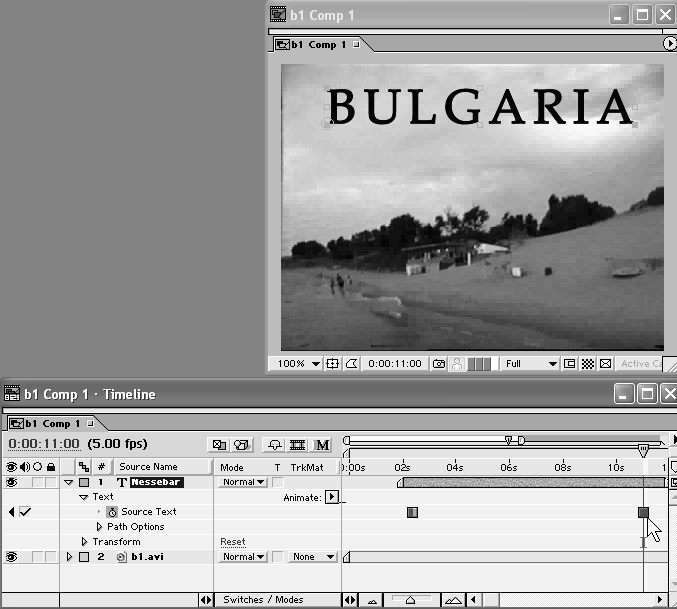Enable Motion Blur with the M button

coord(323,444)
